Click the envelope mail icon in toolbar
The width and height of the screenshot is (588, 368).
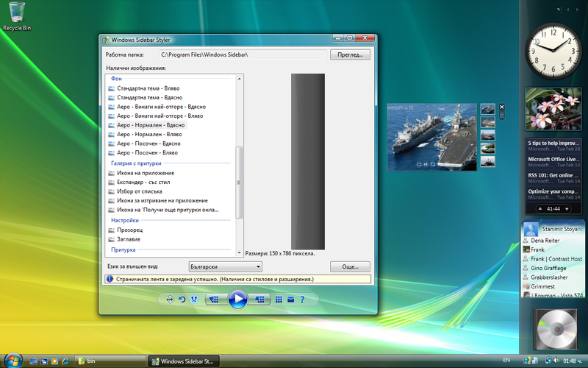click(290, 300)
